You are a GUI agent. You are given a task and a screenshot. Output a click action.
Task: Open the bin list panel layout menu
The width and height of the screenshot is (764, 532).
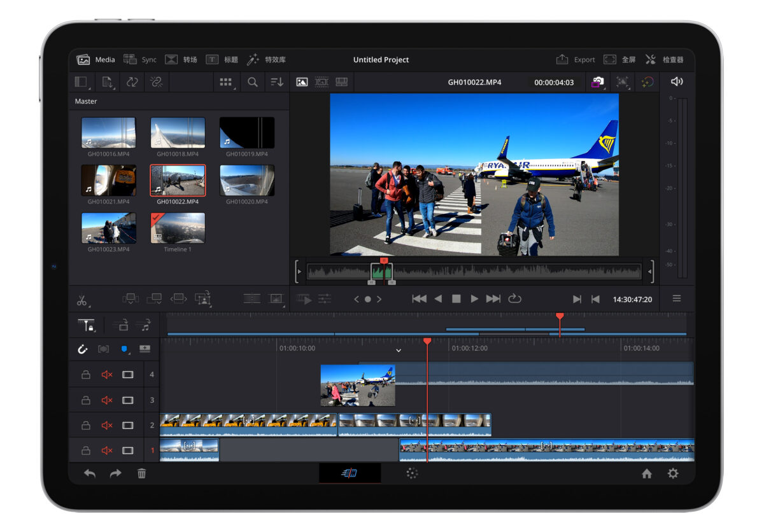(x=81, y=82)
